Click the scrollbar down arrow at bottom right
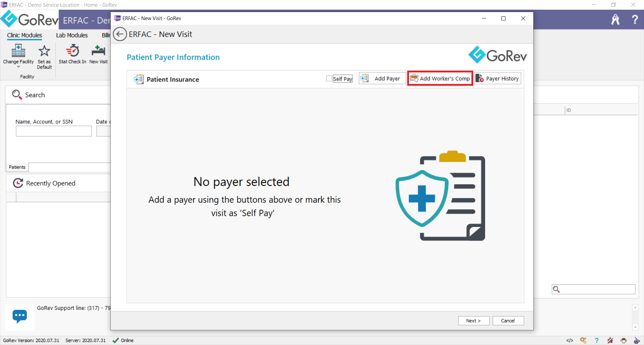 635,327
